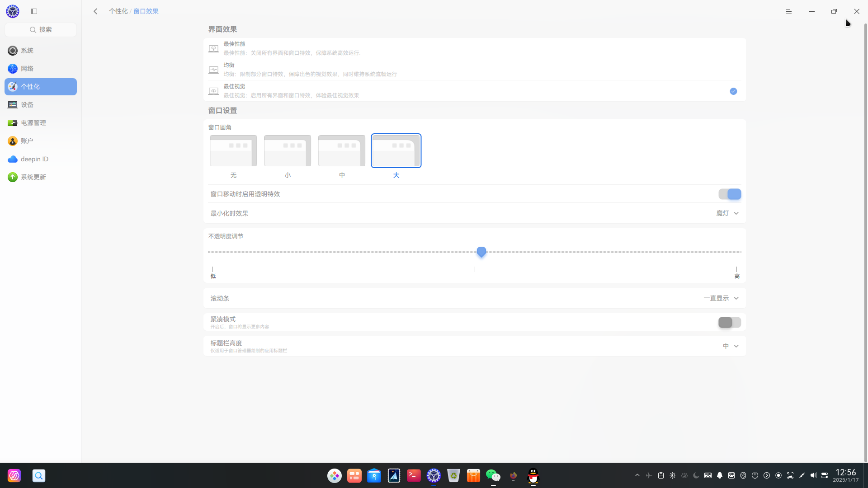Image resolution: width=868 pixels, height=488 pixels.
Task: Go to 个性化 breadcrumb link
Action: point(118,11)
